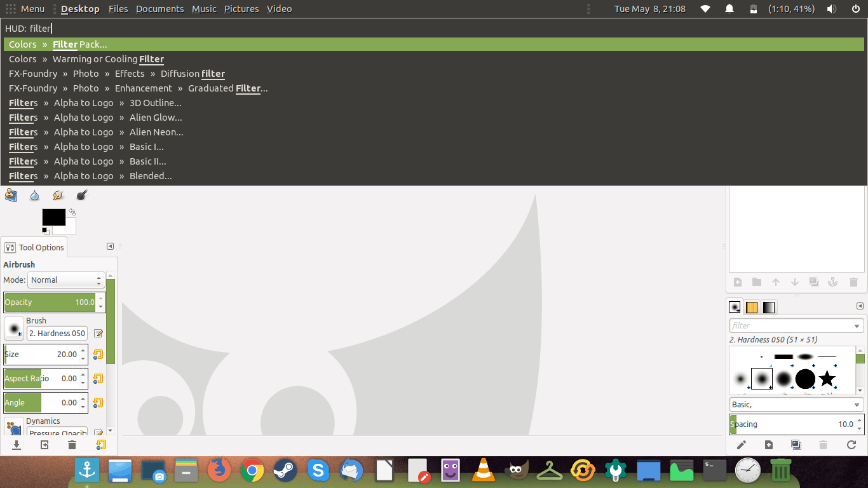868x488 pixels.
Task: Switch to the Patterns tab
Action: (752, 308)
